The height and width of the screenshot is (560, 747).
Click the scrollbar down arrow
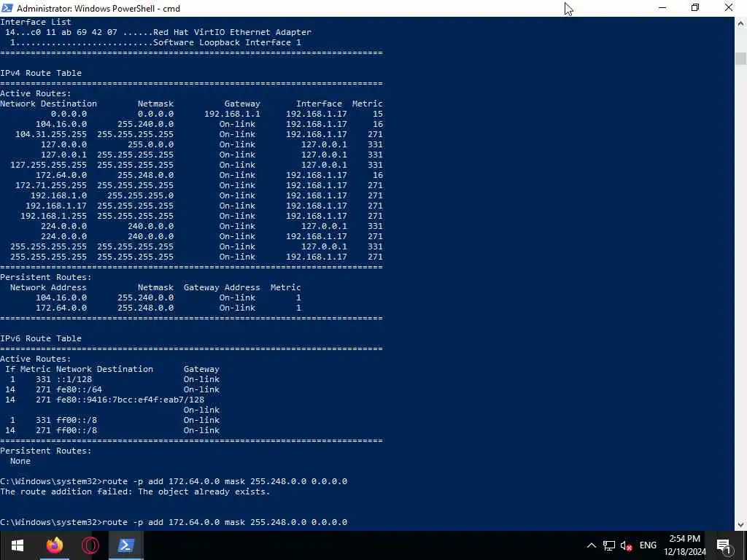click(x=741, y=525)
